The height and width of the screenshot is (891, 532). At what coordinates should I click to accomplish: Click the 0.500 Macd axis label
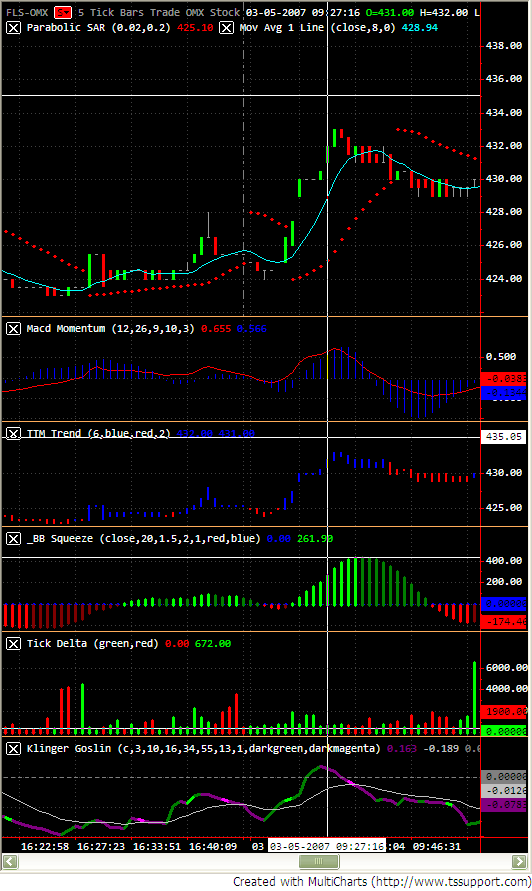[501, 357]
